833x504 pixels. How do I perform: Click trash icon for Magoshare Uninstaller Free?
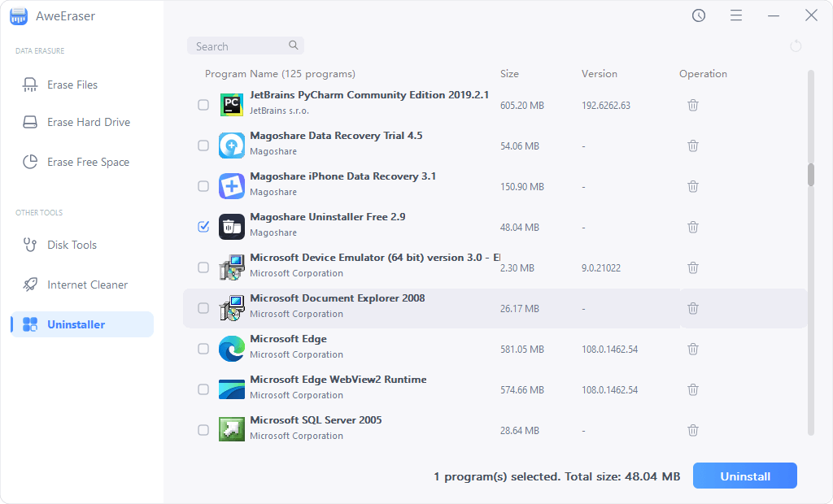pos(693,228)
